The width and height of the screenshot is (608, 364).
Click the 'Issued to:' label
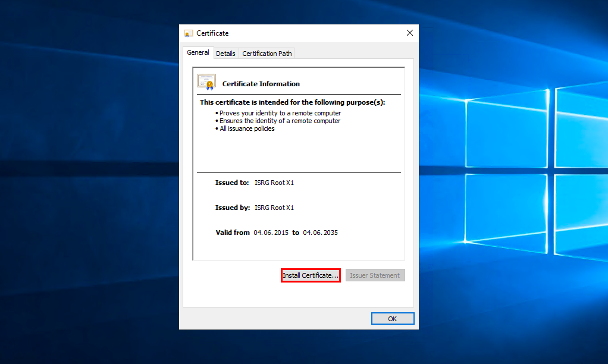coord(232,183)
